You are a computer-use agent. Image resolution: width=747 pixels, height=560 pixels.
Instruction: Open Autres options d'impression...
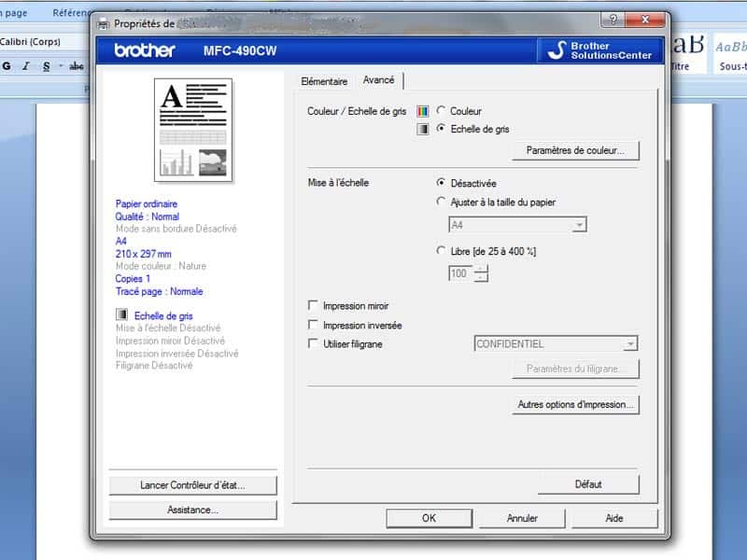point(575,405)
